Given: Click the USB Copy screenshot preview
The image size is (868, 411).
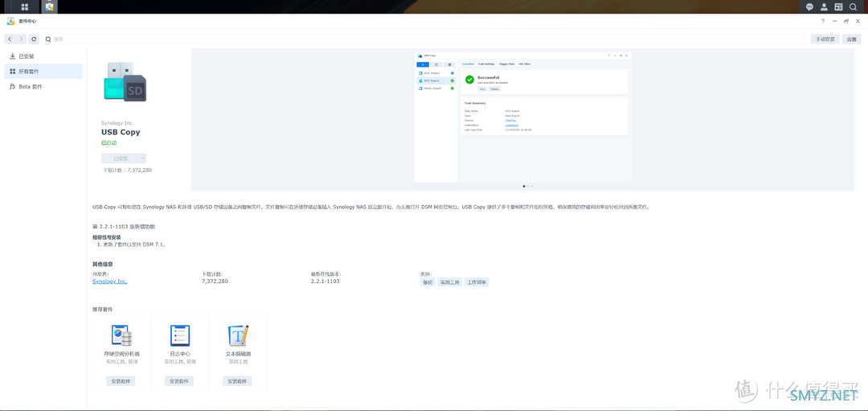Looking at the screenshot, I should point(522,117).
